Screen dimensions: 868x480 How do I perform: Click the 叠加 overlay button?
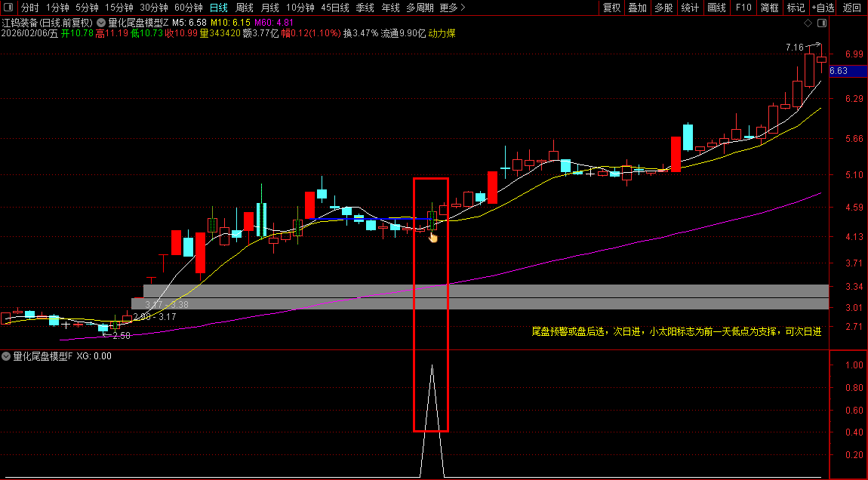638,8
